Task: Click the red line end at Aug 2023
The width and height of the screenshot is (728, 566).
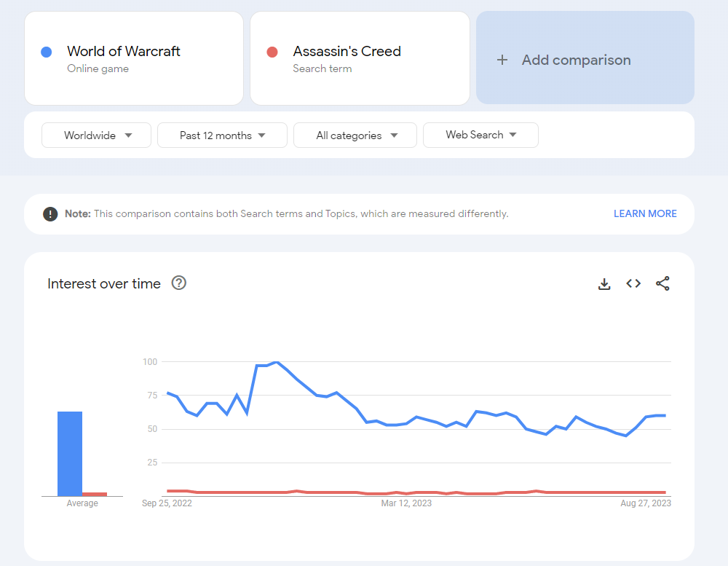Action: point(665,492)
